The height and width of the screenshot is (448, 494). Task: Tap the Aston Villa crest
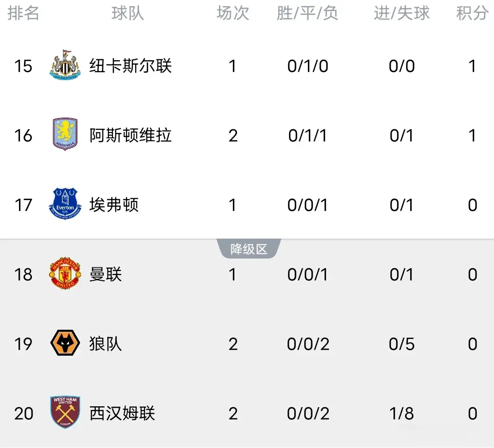pyautogui.click(x=65, y=134)
